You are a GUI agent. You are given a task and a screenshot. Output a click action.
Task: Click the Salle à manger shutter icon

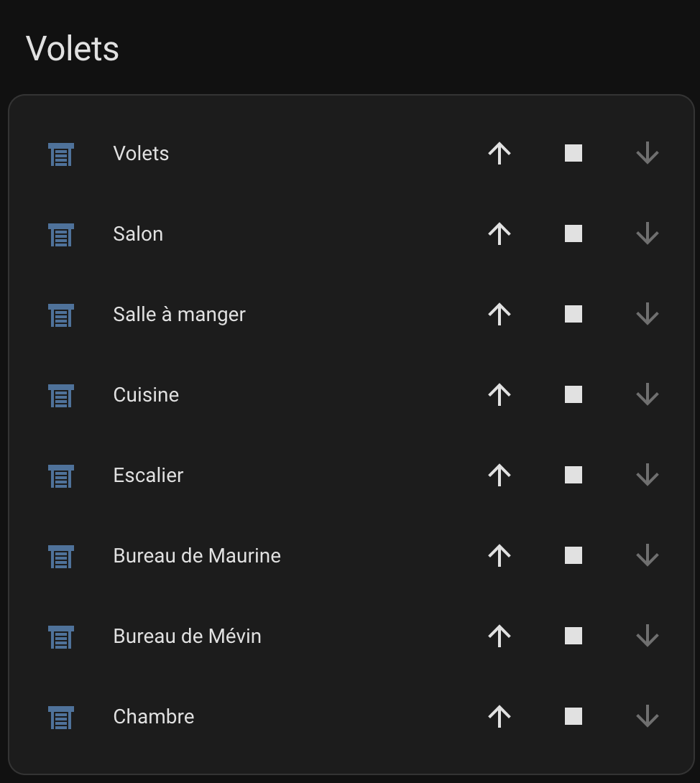click(61, 315)
